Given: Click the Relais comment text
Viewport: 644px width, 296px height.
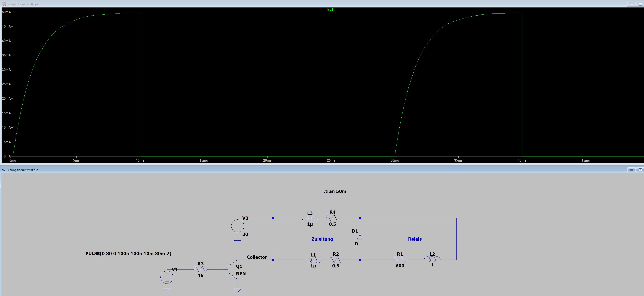Looking at the screenshot, I should 415,239.
